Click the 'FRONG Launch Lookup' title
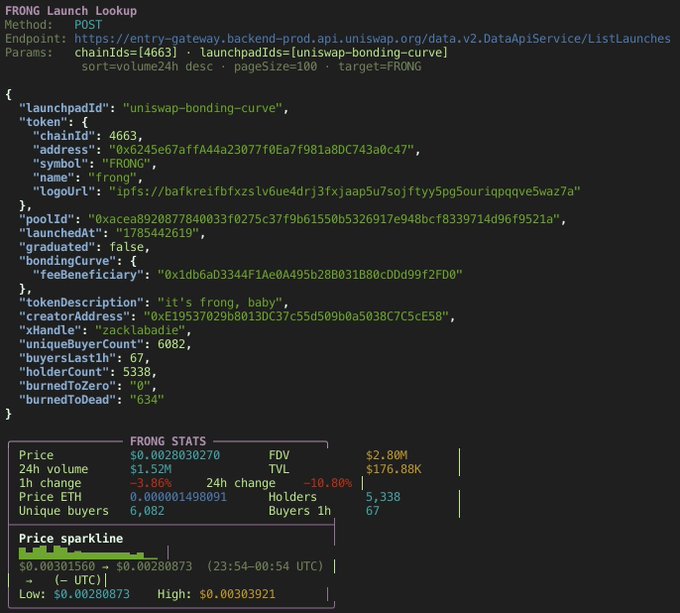The image size is (680, 613). point(71,11)
